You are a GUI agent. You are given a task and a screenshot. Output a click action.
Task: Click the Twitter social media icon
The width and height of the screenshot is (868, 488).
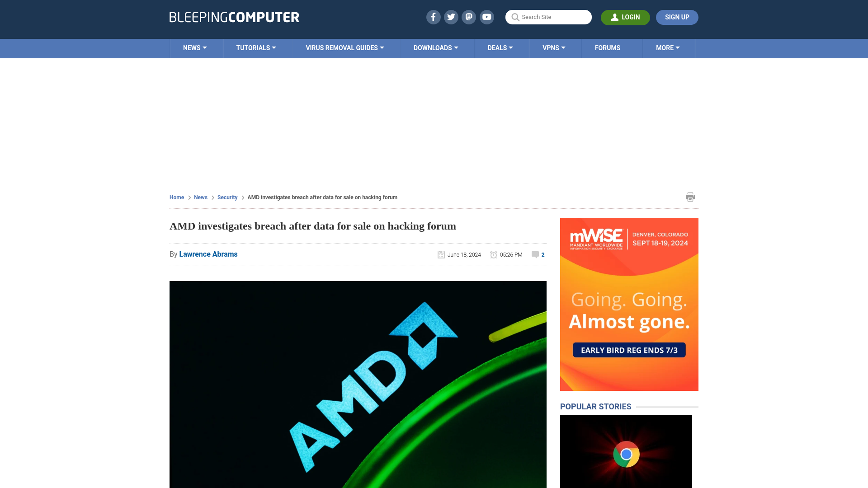(451, 17)
